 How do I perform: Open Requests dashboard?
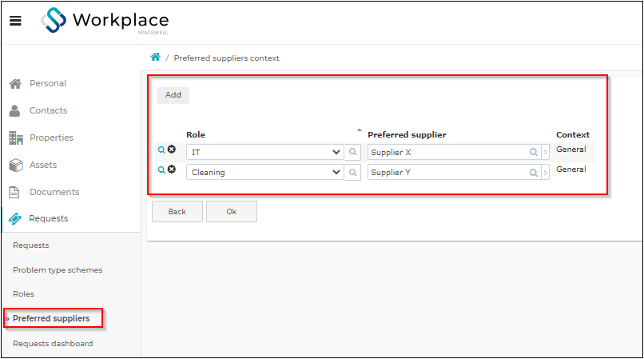point(53,343)
